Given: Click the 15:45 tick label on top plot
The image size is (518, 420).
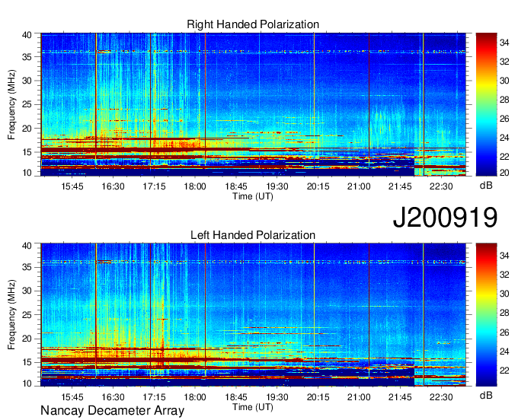Looking at the screenshot, I should (72, 186).
